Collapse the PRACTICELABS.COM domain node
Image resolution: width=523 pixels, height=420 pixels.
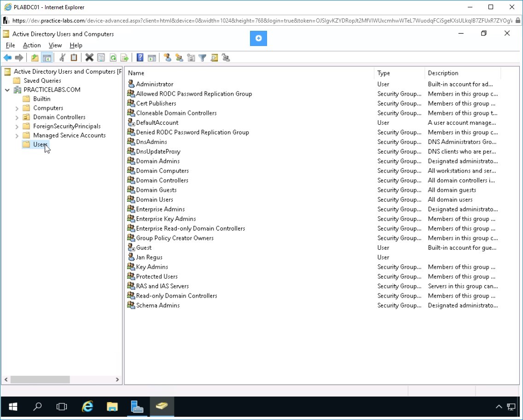pyautogui.click(x=7, y=90)
